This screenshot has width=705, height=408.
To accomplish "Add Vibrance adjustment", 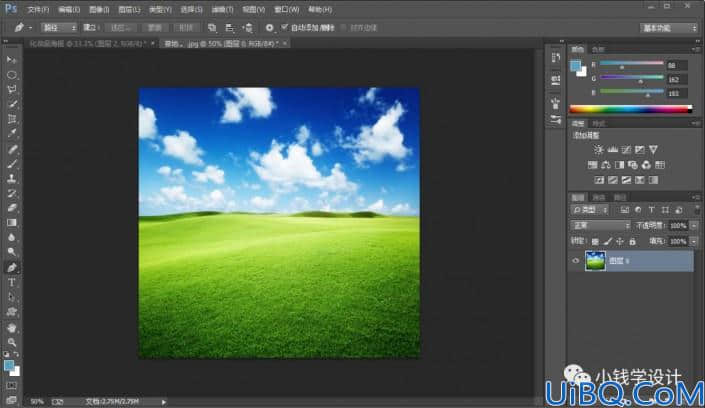I will tap(653, 149).
